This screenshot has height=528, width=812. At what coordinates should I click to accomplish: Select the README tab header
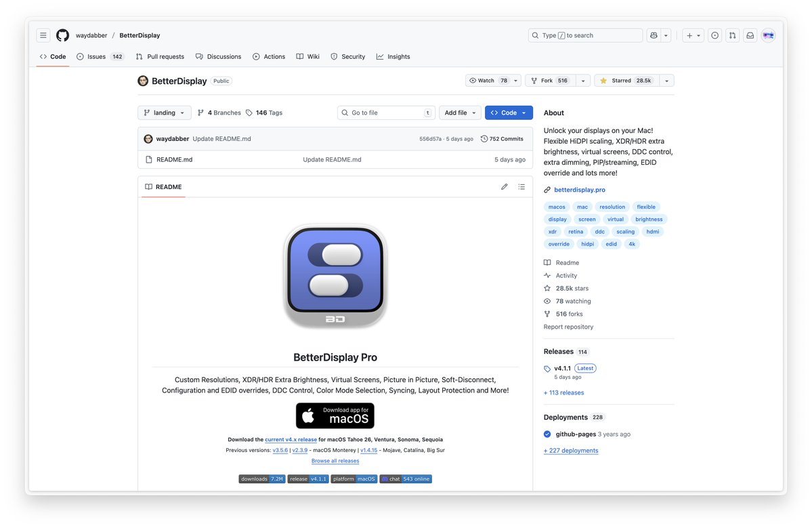[164, 186]
